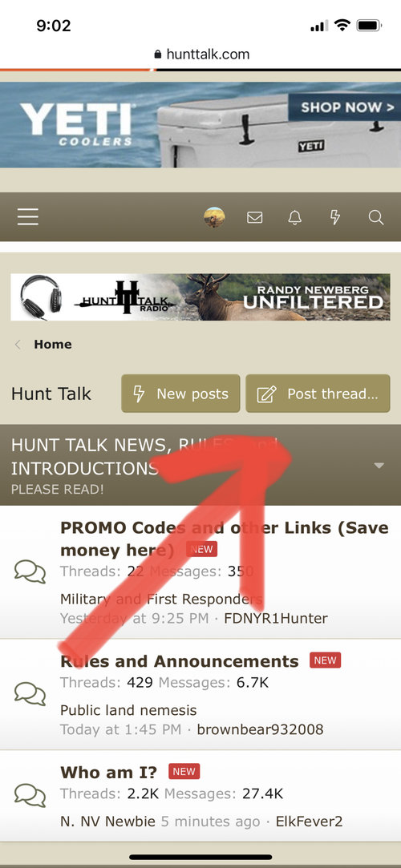Open the Public land nemesis thread
The width and height of the screenshot is (401, 868).
pyautogui.click(x=128, y=710)
